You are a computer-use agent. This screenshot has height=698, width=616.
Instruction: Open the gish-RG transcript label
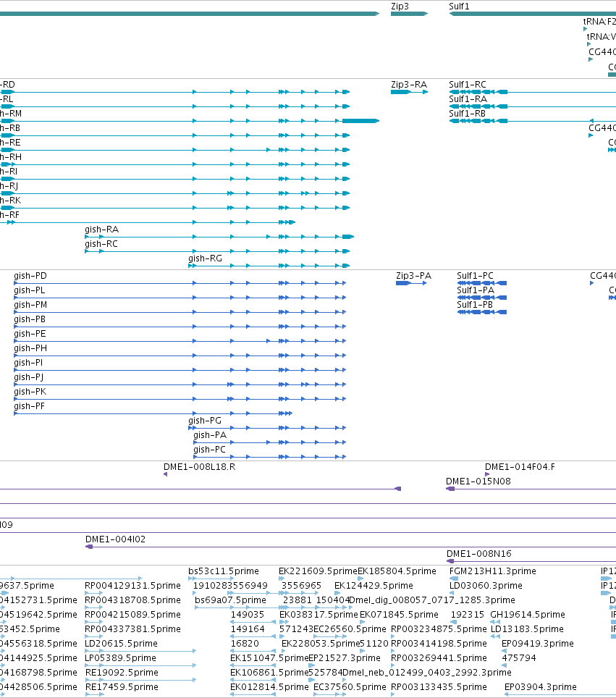tap(205, 258)
